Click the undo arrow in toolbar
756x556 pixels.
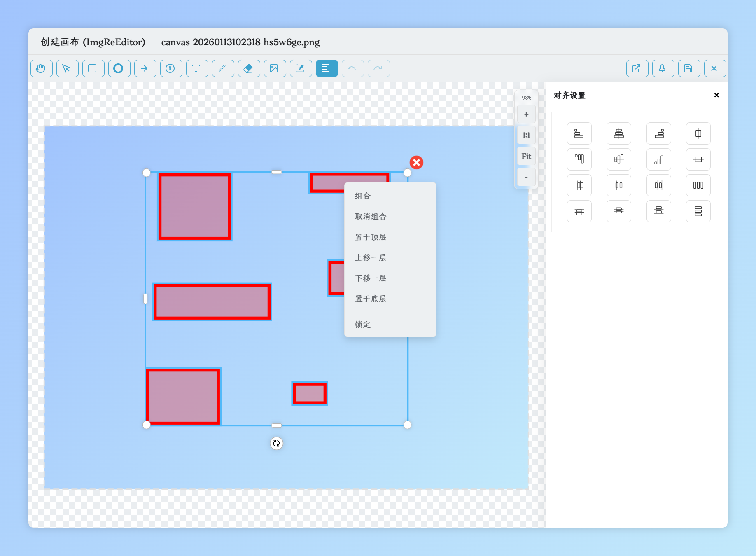(x=353, y=68)
